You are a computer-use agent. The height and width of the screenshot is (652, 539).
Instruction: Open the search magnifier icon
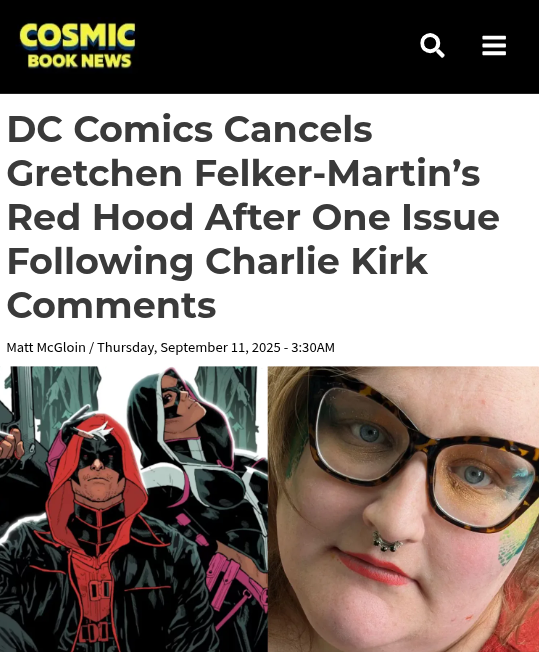click(x=433, y=45)
